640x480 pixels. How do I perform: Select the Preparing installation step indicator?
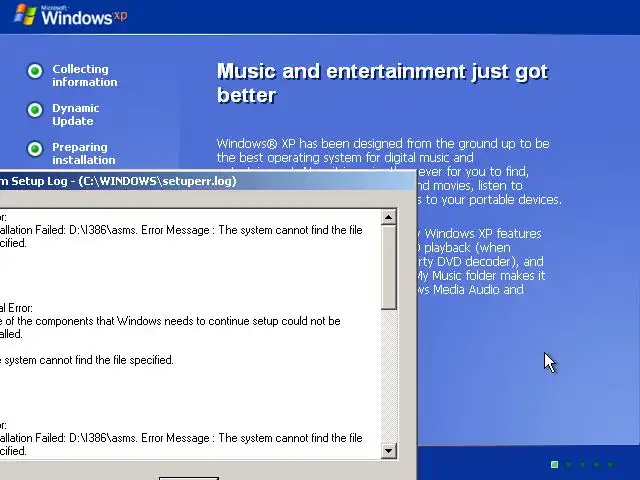point(35,149)
